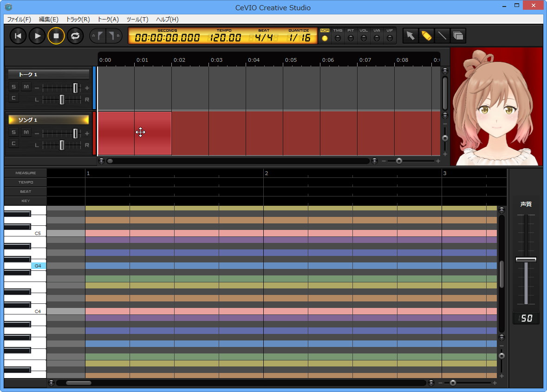
Task: Switch to PIT edit mode
Action: [x=351, y=36]
